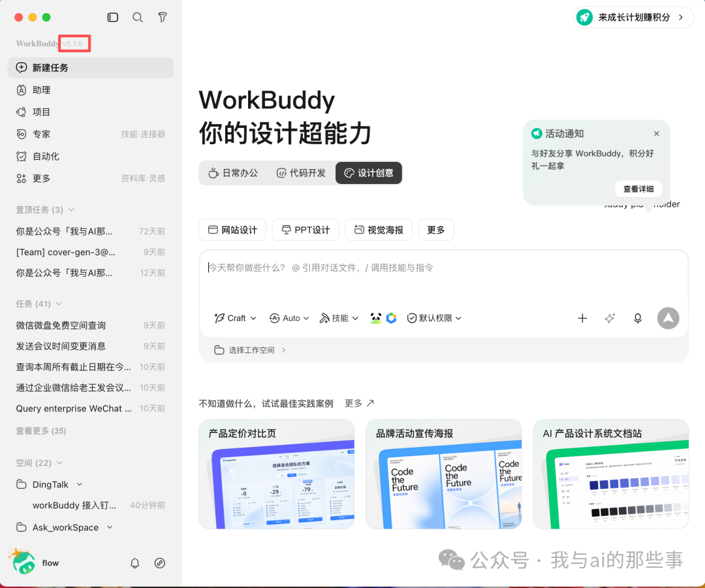Open 助理 in sidebar

click(90, 90)
